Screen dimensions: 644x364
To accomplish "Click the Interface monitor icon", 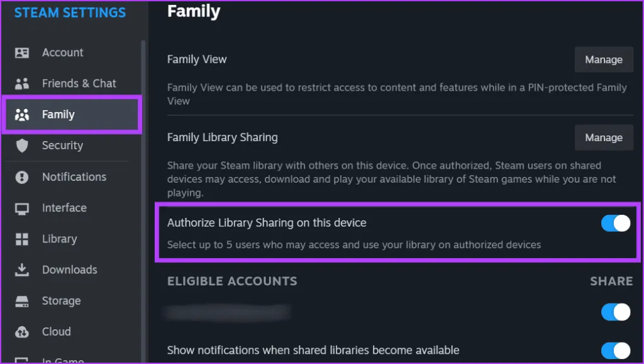I will click(x=22, y=208).
